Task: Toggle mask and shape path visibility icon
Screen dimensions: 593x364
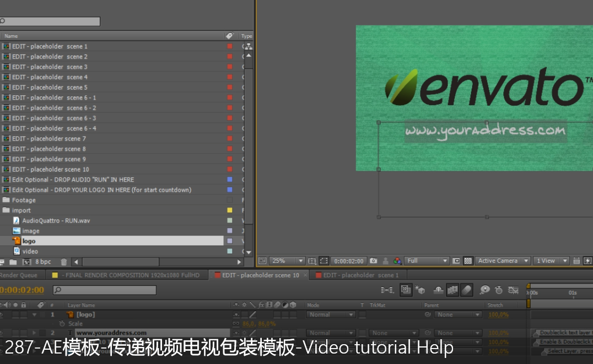Action: coord(324,261)
